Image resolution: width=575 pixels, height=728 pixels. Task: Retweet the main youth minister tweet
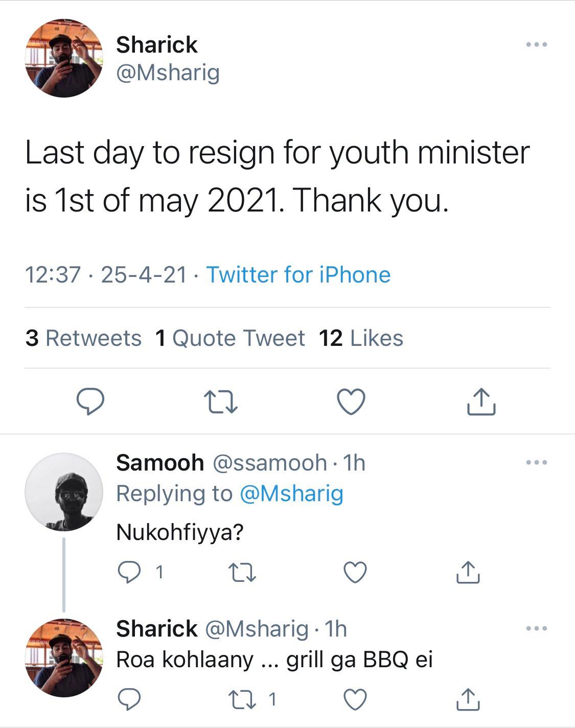(x=220, y=402)
